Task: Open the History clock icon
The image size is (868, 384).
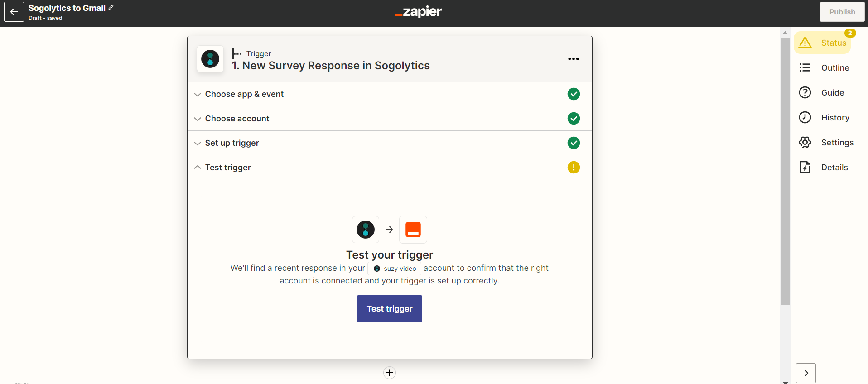Action: 805,118
